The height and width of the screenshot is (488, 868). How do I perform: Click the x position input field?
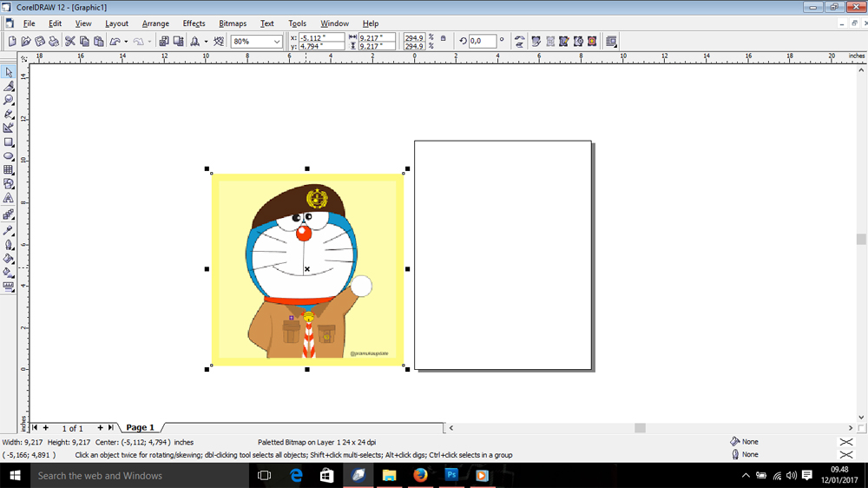click(321, 37)
